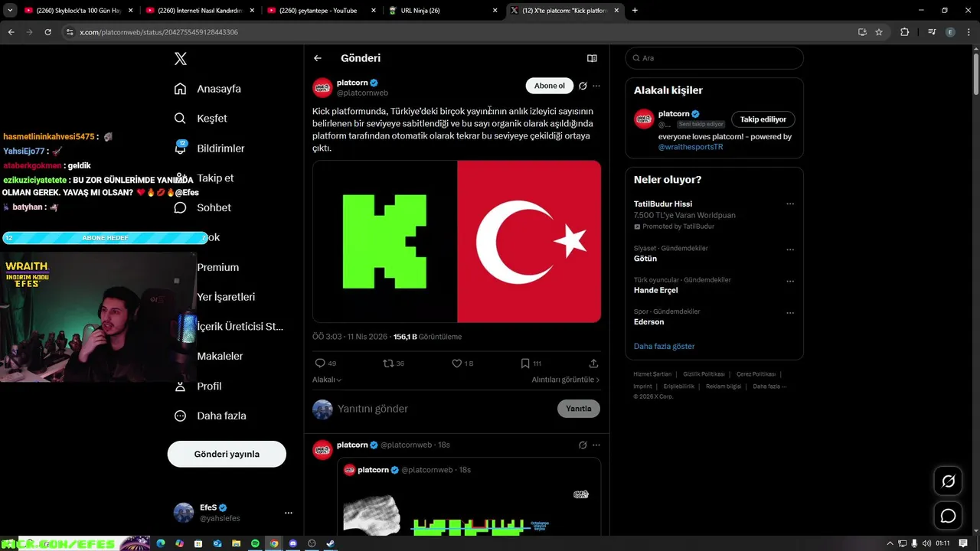980x551 pixels.
Task: Open the Kick logo and Turkish flag image
Action: pyautogui.click(x=456, y=241)
